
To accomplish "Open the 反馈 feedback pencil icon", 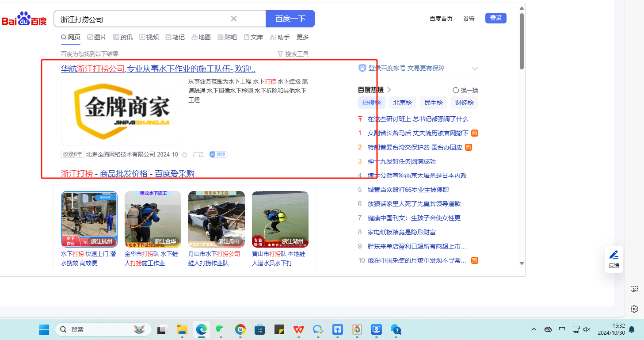I will click(x=614, y=255).
